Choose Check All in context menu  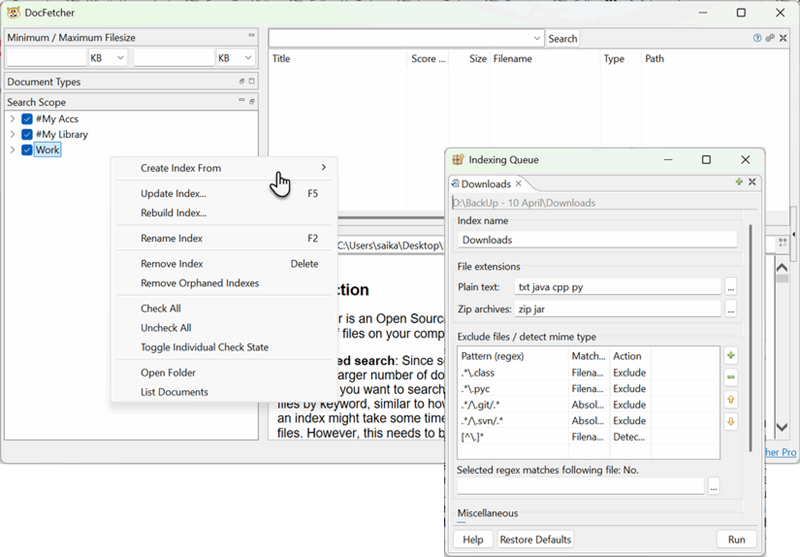coord(224,309)
